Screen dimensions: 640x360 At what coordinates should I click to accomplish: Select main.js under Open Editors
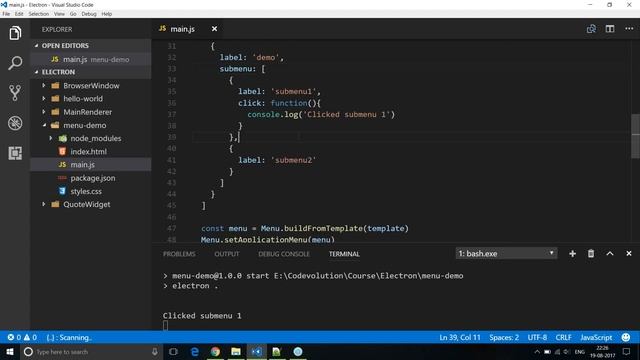pyautogui.click(x=91, y=59)
